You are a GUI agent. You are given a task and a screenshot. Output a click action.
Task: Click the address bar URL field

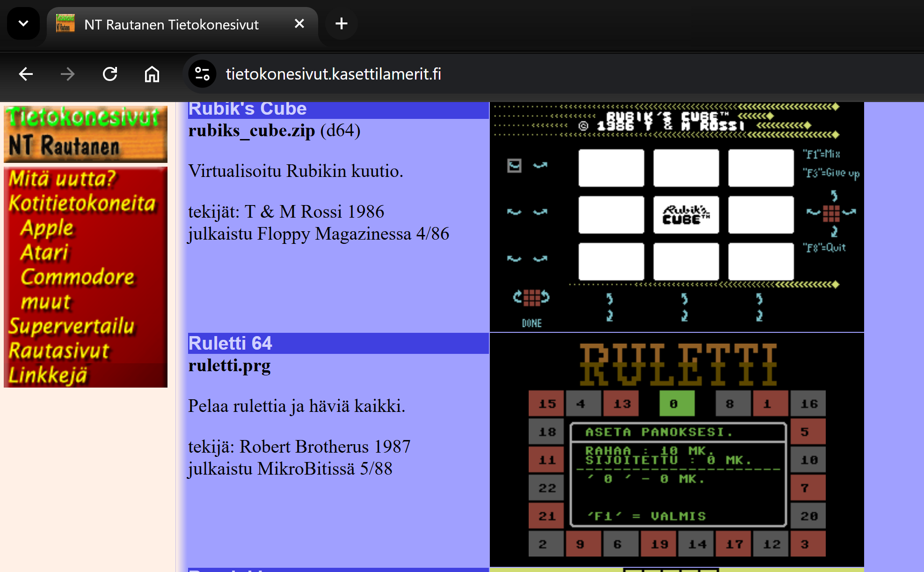click(333, 74)
